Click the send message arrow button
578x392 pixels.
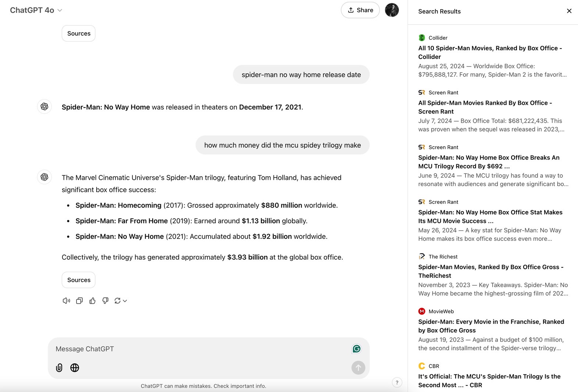pos(358,368)
